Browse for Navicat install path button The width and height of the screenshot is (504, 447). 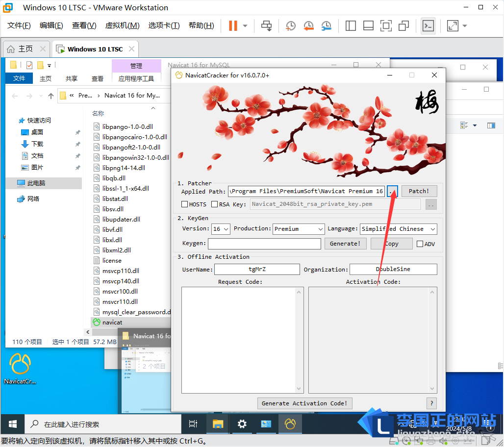392,191
